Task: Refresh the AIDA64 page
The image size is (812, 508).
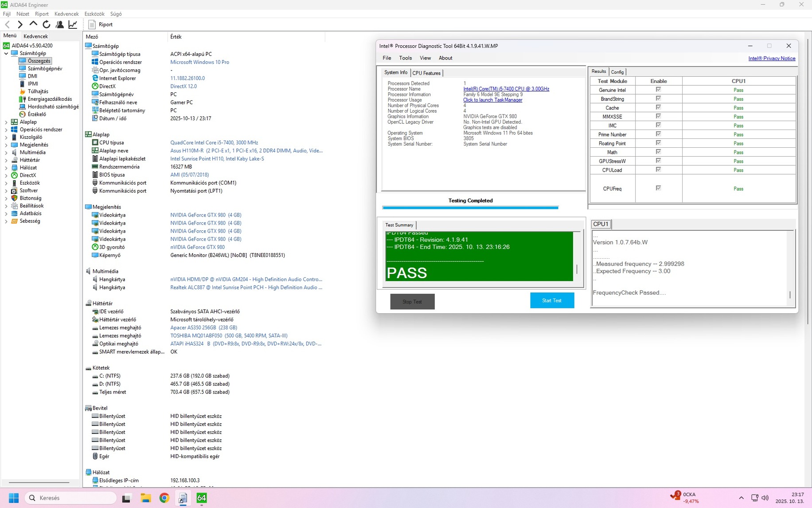Action: click(46, 24)
